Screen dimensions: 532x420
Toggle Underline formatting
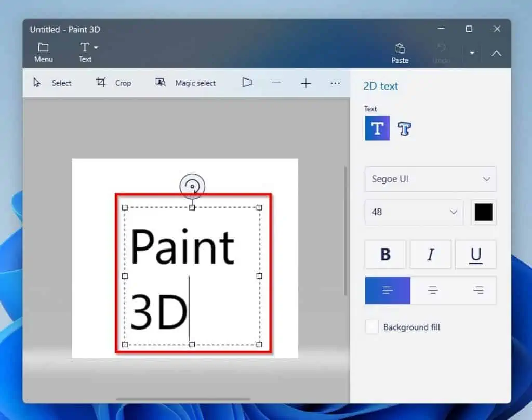(x=475, y=254)
